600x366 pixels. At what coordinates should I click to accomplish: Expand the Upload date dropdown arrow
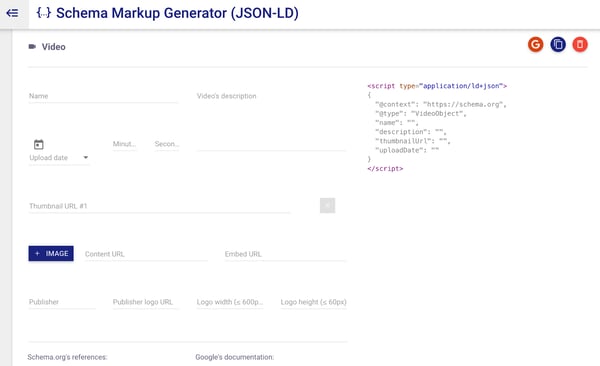86,157
